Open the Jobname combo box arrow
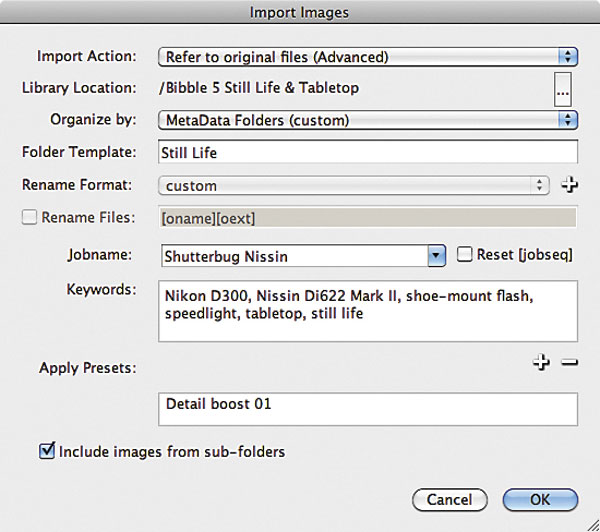 click(437, 256)
